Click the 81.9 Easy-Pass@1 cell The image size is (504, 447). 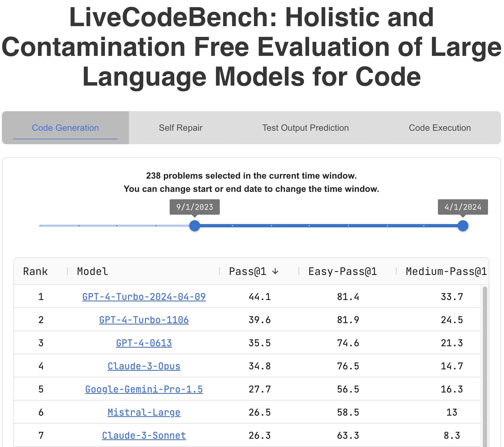(348, 320)
